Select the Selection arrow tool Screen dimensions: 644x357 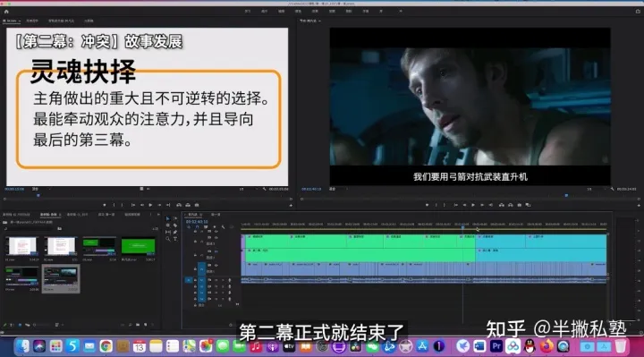tap(167, 218)
